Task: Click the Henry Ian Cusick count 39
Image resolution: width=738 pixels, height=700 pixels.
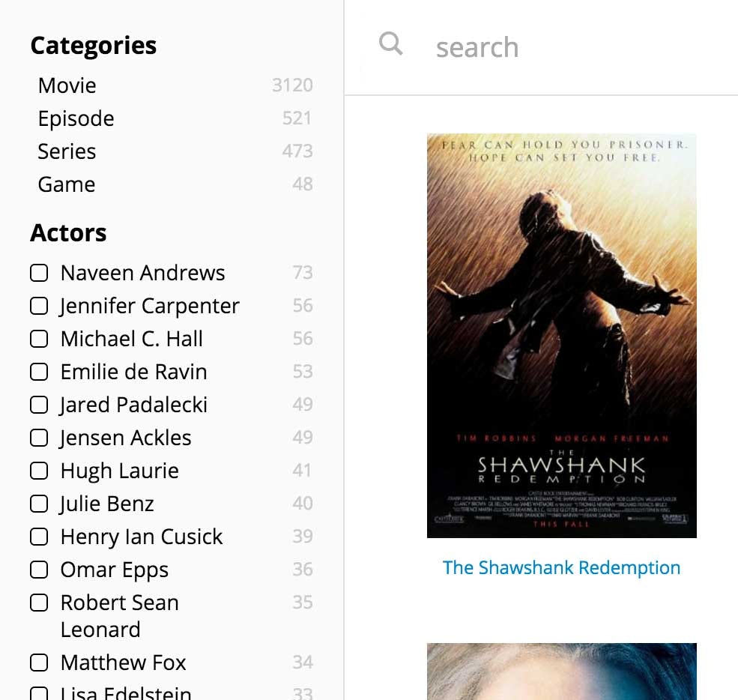Action: click(x=303, y=536)
